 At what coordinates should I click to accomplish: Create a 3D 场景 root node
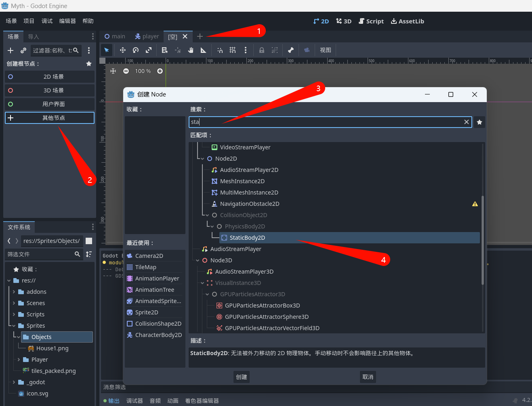point(50,90)
